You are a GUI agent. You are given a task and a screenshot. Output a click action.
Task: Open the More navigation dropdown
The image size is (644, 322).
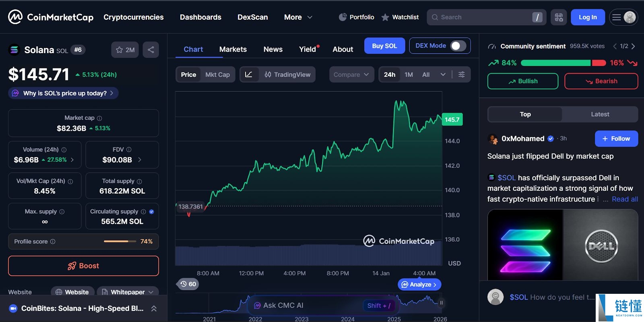point(298,17)
